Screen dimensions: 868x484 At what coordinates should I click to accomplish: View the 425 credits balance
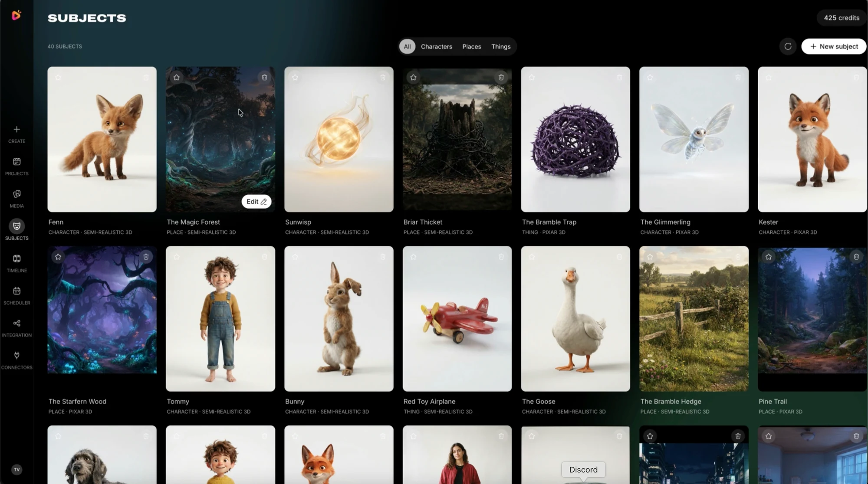(841, 18)
